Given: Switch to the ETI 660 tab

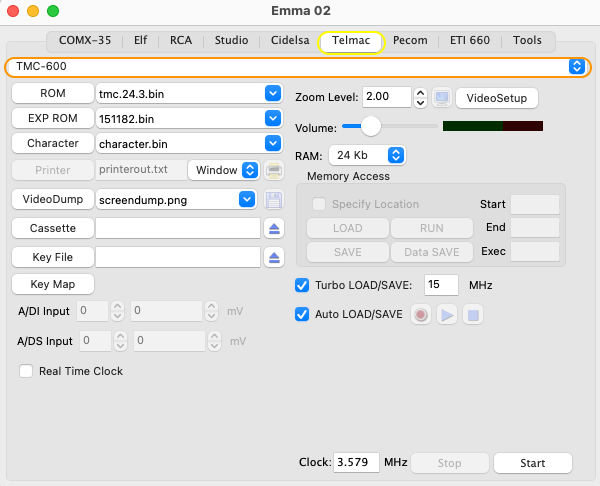Looking at the screenshot, I should (470, 40).
